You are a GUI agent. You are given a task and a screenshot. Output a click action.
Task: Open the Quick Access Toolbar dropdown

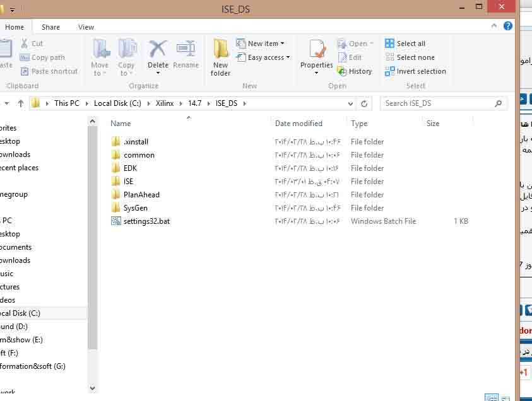pos(12,10)
